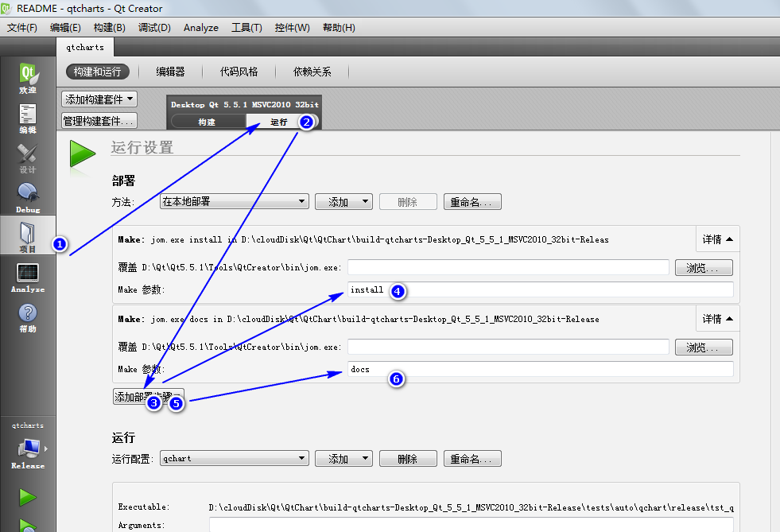Click the run configuration 删除 button

[408, 458]
